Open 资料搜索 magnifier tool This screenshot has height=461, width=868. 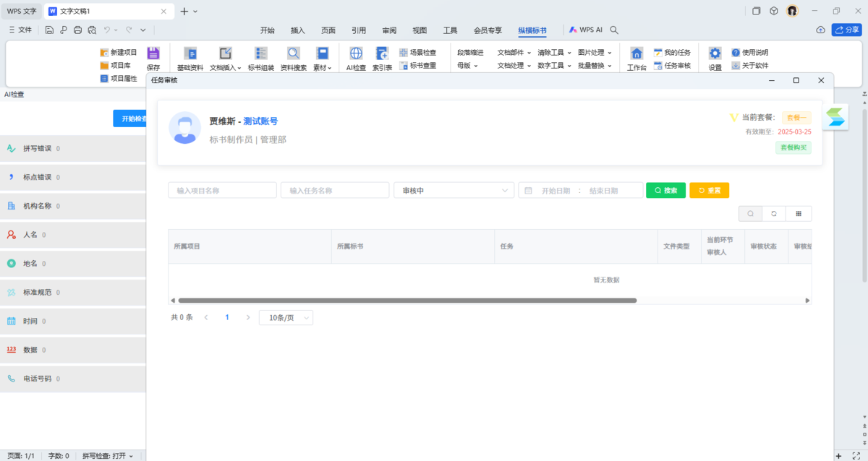(293, 54)
